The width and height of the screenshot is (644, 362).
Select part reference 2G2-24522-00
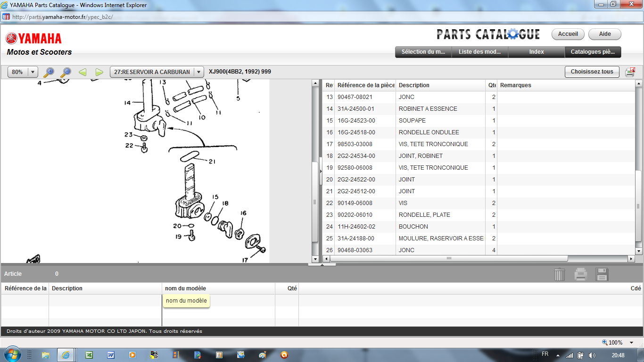click(356, 180)
